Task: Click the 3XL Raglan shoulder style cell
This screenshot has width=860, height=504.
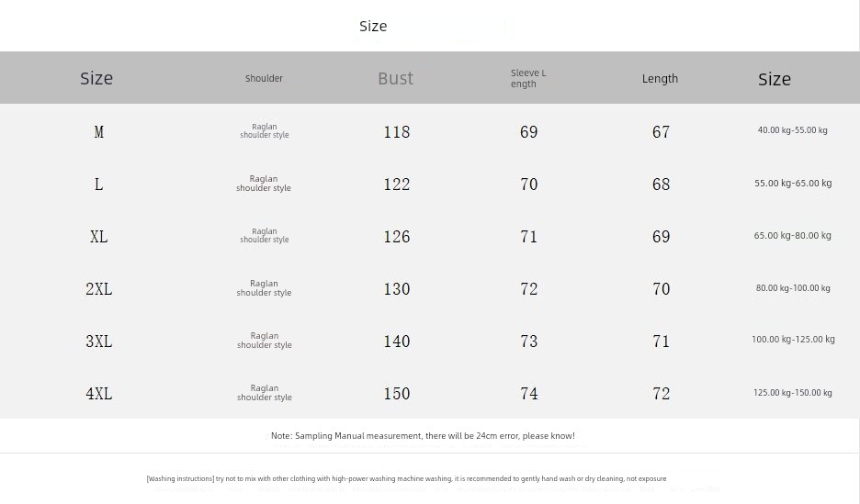Action: (x=265, y=341)
